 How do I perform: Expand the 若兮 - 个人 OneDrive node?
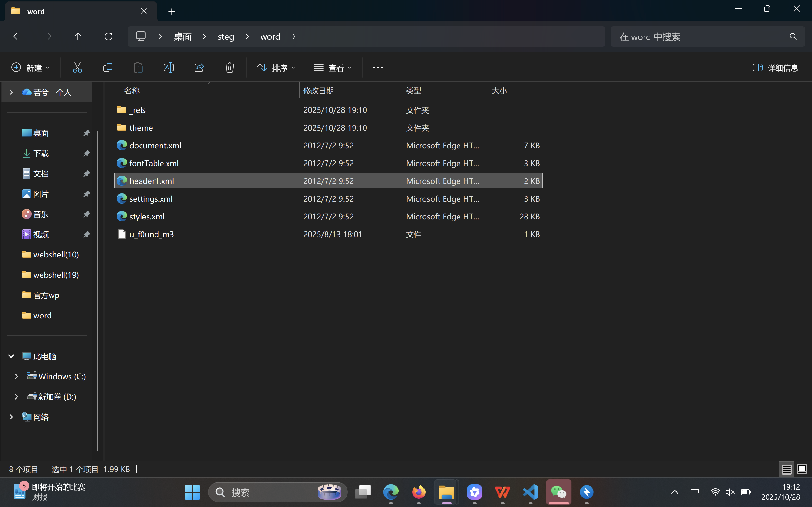click(x=11, y=92)
